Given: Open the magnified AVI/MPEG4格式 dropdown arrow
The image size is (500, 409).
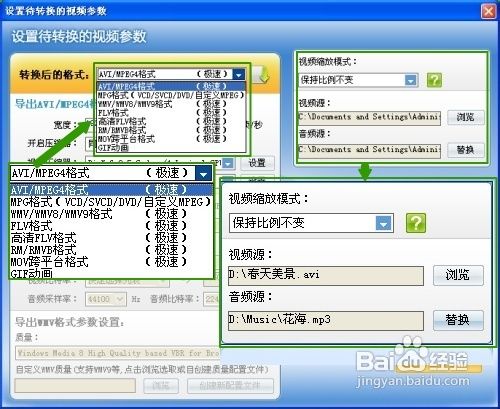Looking at the screenshot, I should [203, 174].
